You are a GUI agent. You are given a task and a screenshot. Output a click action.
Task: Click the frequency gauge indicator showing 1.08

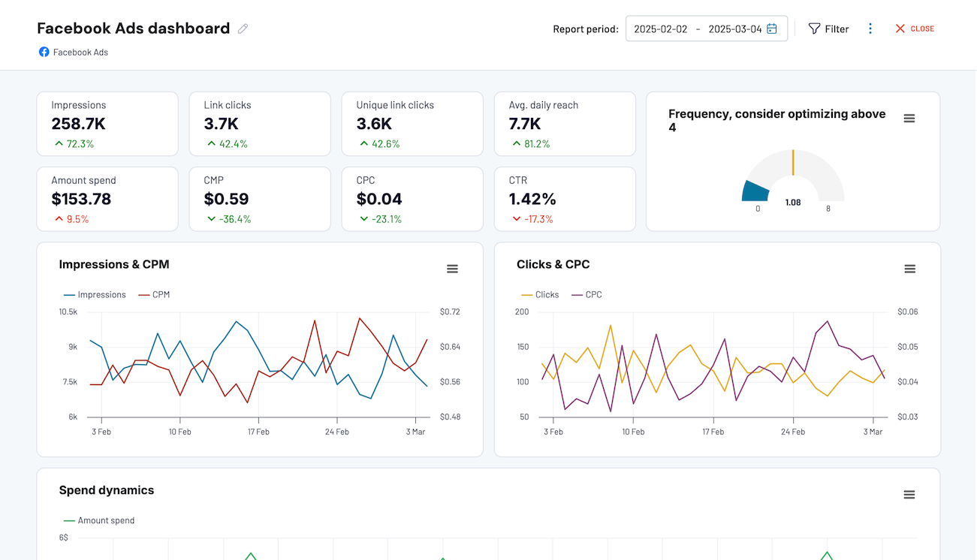792,201
